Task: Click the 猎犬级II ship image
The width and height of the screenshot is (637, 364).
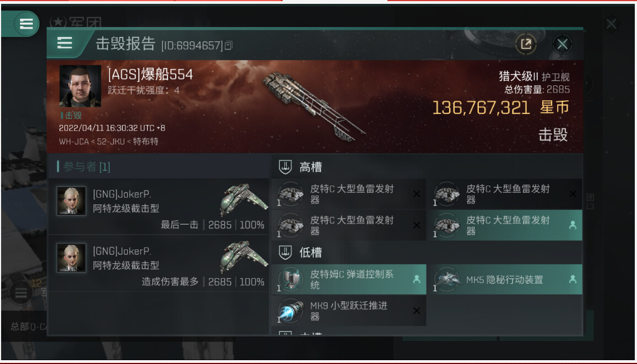Action: (313, 106)
